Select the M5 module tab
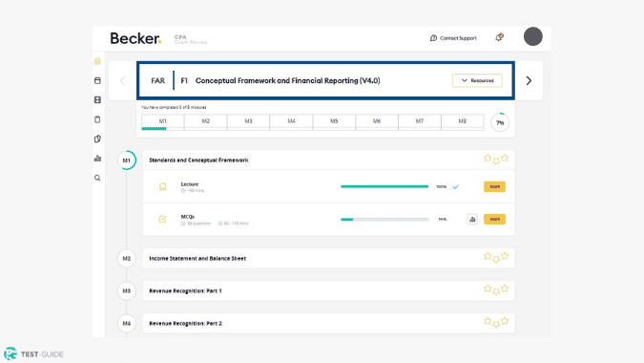Image resolution: width=644 pixels, height=363 pixels. click(x=334, y=121)
